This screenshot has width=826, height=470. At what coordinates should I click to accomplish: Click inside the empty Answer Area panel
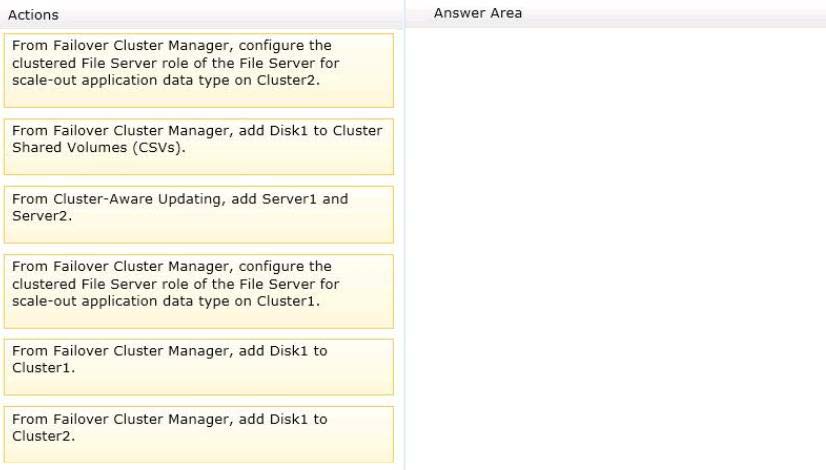point(615,248)
